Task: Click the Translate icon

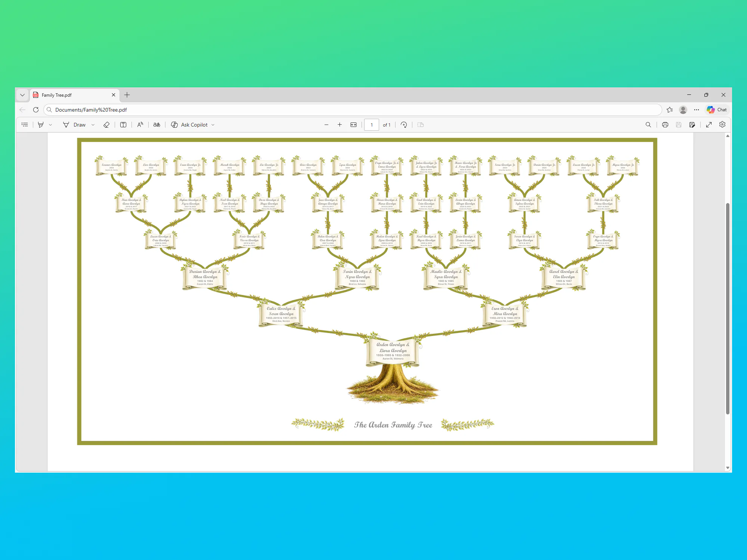Action: pos(157,125)
